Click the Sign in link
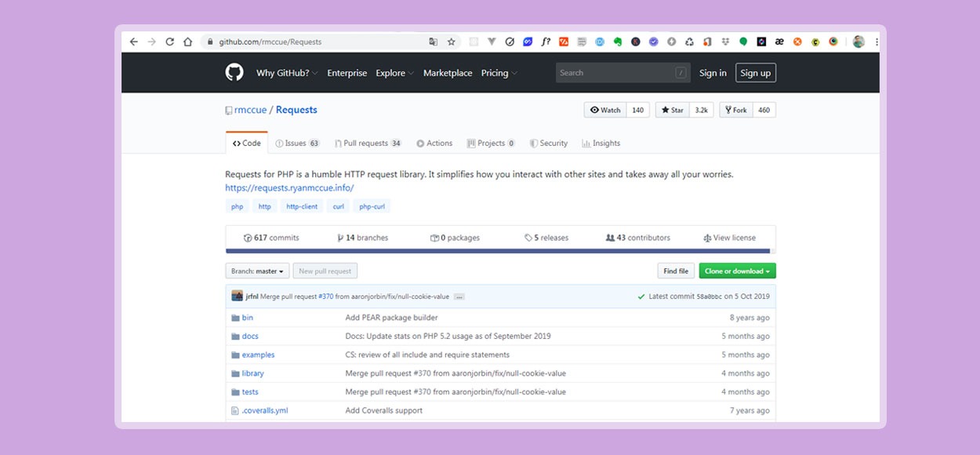The image size is (980, 455). pyautogui.click(x=713, y=73)
